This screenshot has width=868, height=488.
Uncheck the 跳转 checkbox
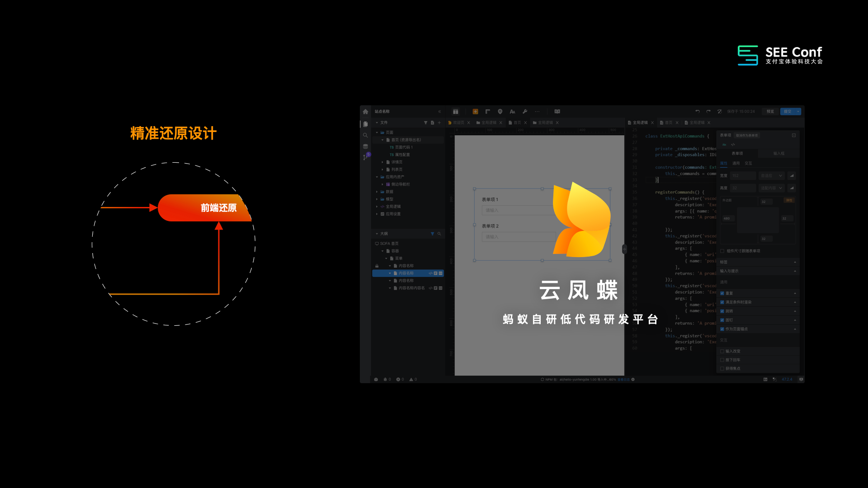722,311
